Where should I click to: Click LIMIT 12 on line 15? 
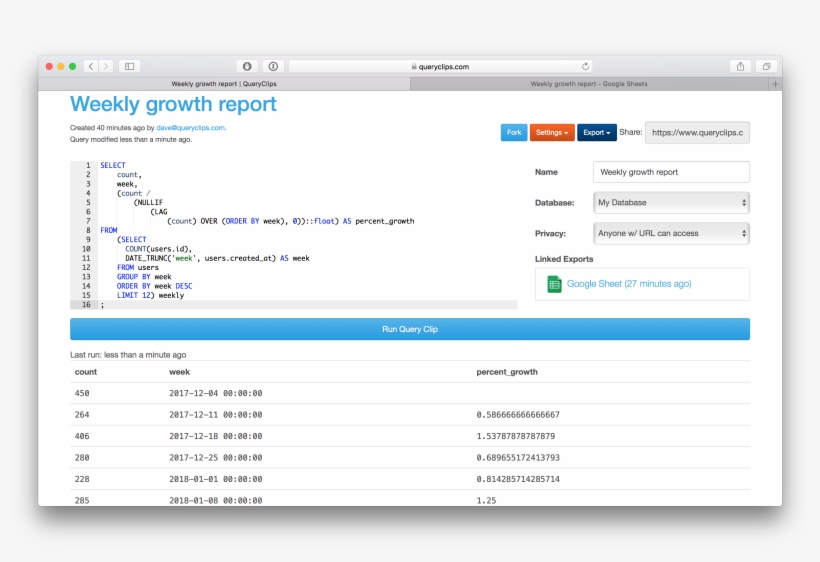134,295
